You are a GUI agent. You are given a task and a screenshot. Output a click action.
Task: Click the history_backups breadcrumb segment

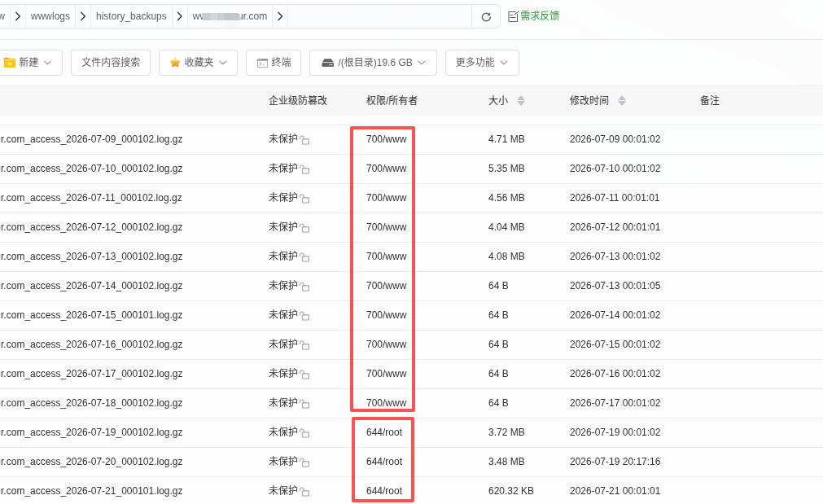pyautogui.click(x=131, y=16)
